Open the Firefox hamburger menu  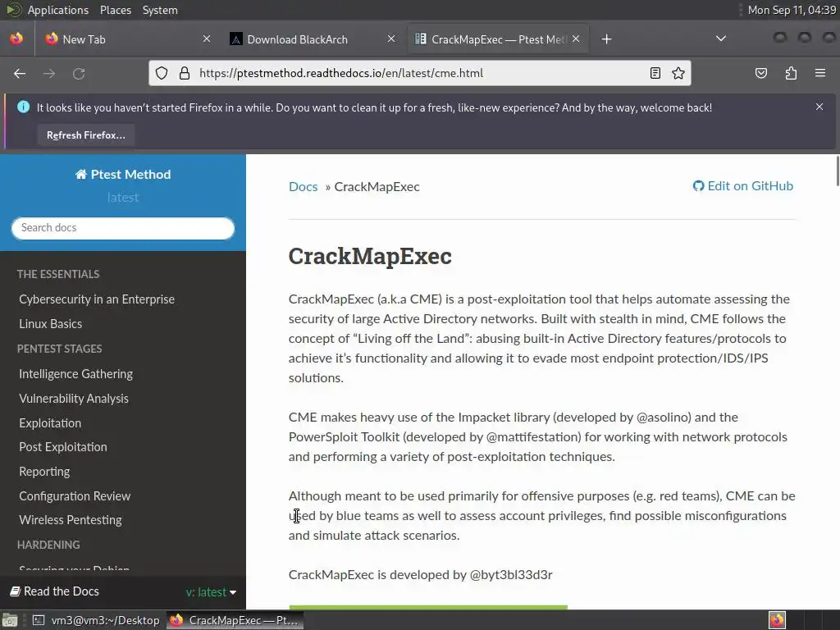click(820, 73)
